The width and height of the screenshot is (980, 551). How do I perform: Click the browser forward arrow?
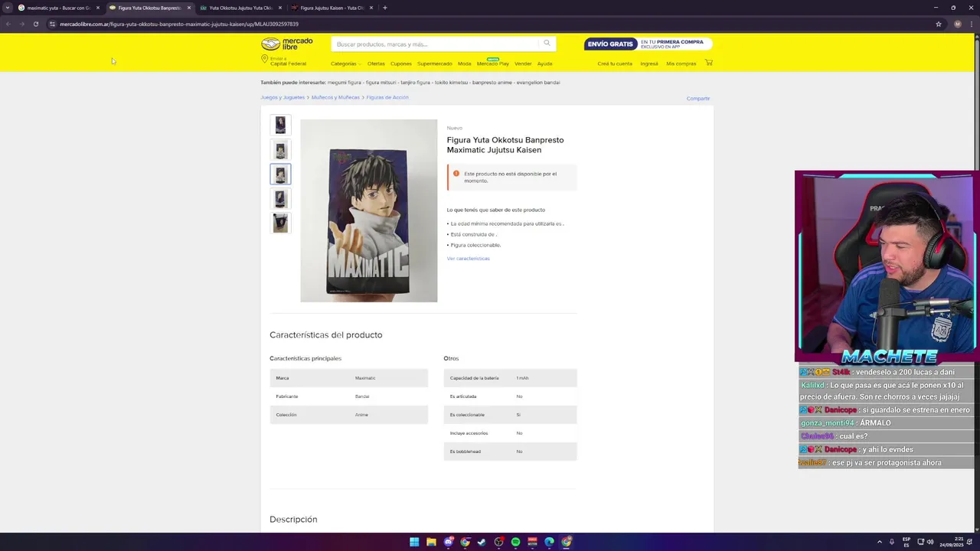pos(21,24)
